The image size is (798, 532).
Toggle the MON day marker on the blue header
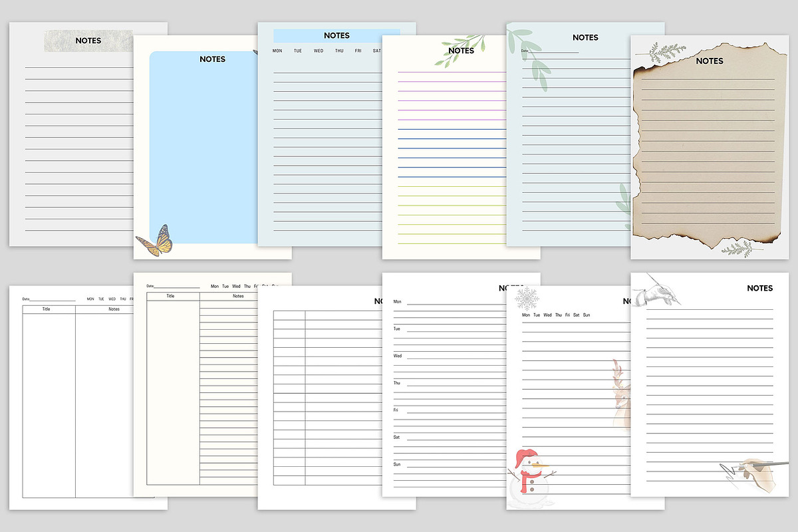point(277,50)
